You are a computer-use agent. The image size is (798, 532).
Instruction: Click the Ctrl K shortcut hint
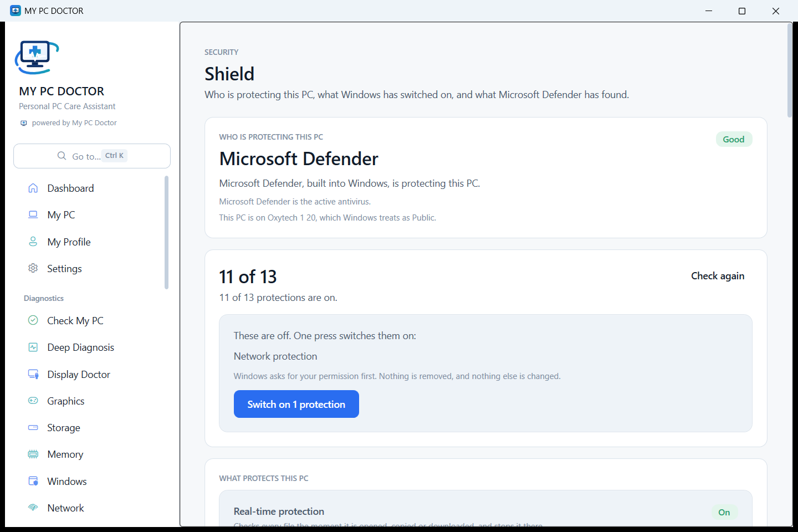[x=115, y=156]
